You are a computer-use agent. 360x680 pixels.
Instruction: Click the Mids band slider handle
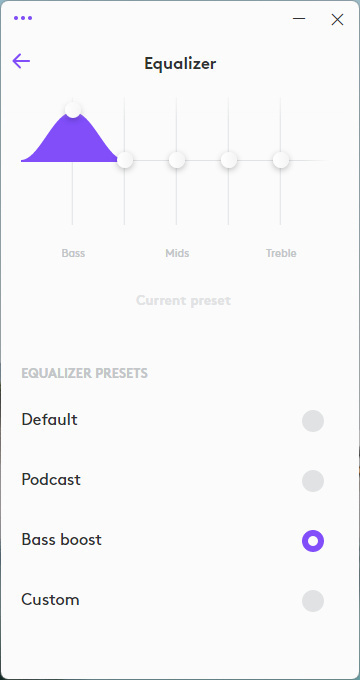click(x=177, y=160)
